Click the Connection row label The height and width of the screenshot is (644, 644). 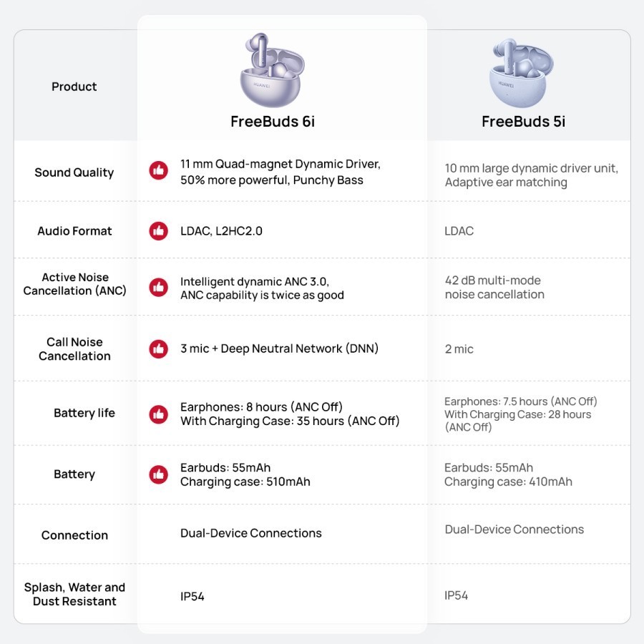pyautogui.click(x=74, y=535)
